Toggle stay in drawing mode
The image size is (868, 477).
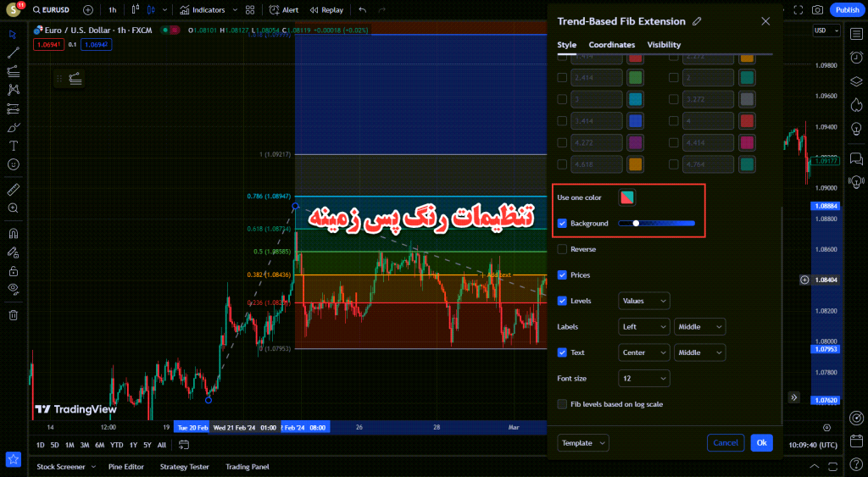coord(14,252)
